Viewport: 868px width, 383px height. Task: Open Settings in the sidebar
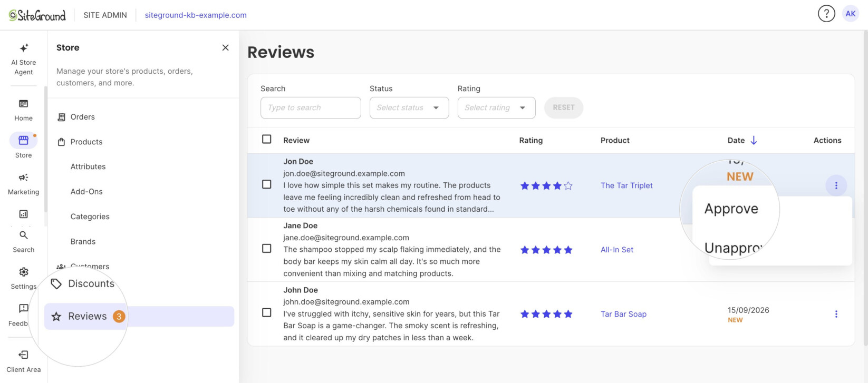(x=24, y=279)
